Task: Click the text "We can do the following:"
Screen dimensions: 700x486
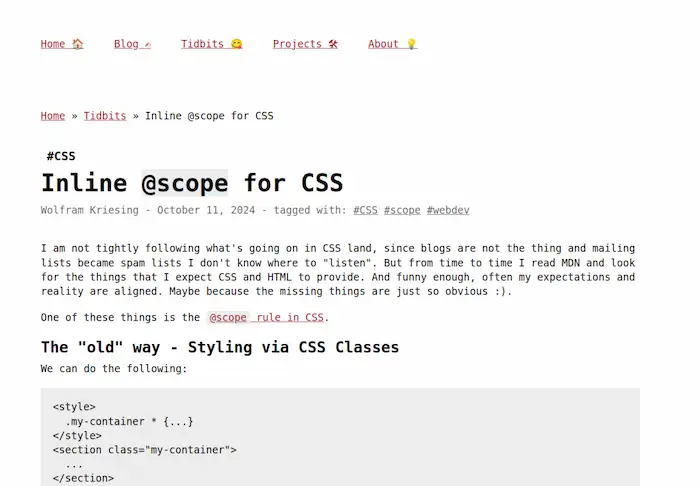Action: pos(114,369)
